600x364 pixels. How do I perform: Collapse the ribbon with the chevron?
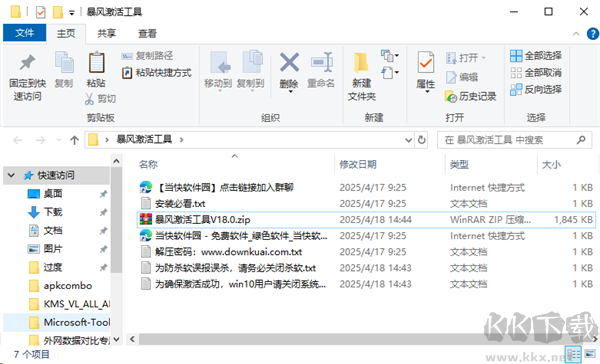576,34
